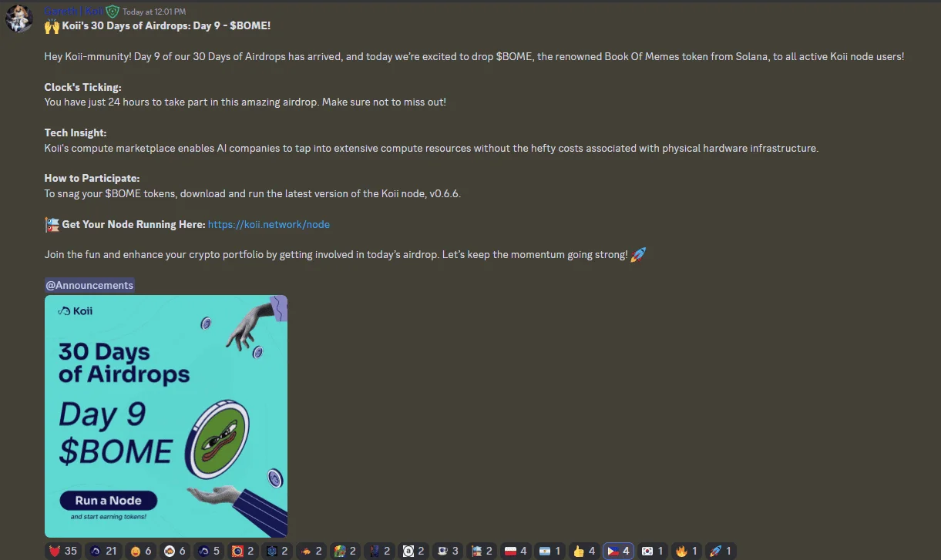Click the Today at 12:01 PM timestamp

[x=154, y=12]
